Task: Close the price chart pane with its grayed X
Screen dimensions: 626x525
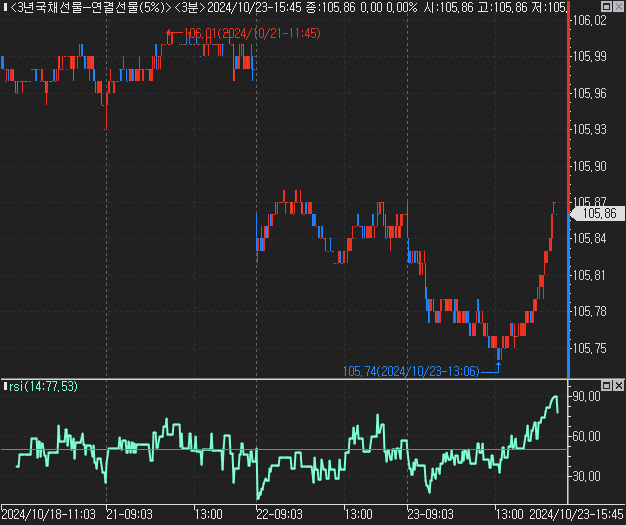Action: tap(618, 6)
